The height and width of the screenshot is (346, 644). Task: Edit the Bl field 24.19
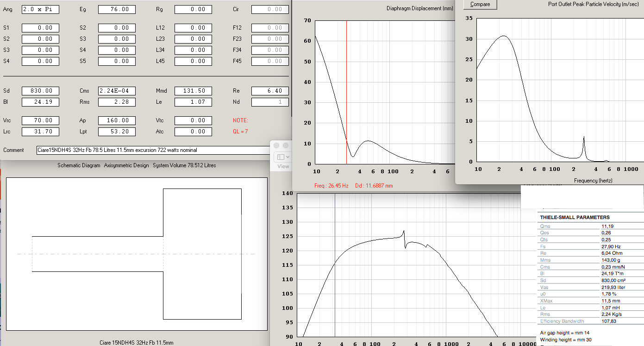tap(40, 102)
